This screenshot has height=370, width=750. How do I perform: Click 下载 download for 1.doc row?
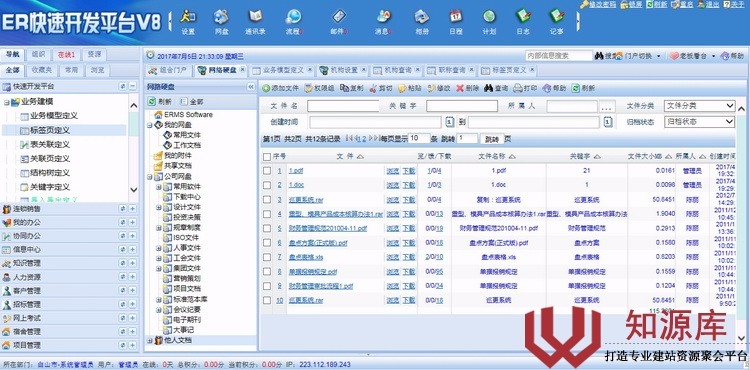pyautogui.click(x=408, y=185)
